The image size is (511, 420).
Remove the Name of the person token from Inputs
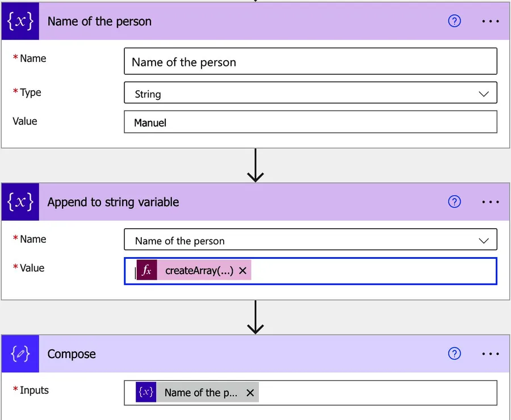[x=250, y=393]
